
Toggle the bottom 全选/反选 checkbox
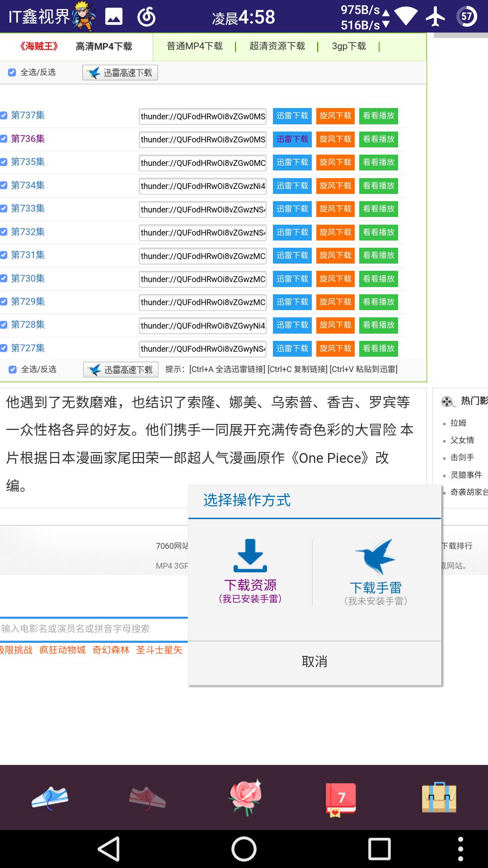coord(13,369)
